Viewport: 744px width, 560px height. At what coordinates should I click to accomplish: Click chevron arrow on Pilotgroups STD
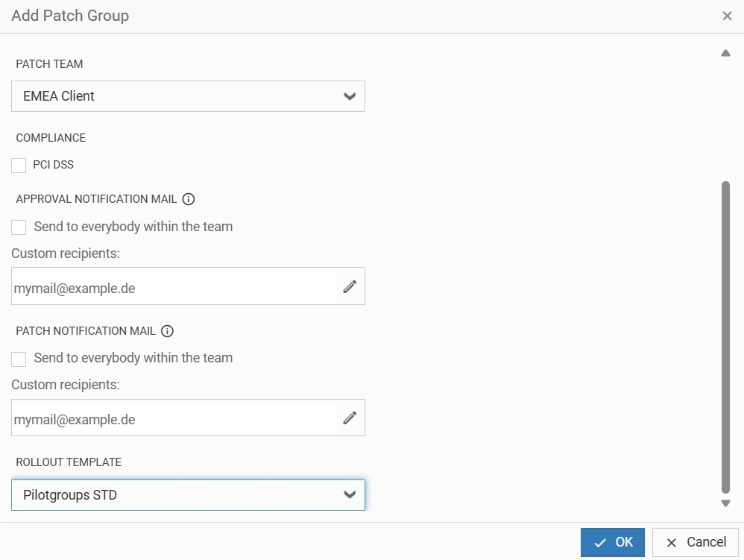(x=350, y=494)
